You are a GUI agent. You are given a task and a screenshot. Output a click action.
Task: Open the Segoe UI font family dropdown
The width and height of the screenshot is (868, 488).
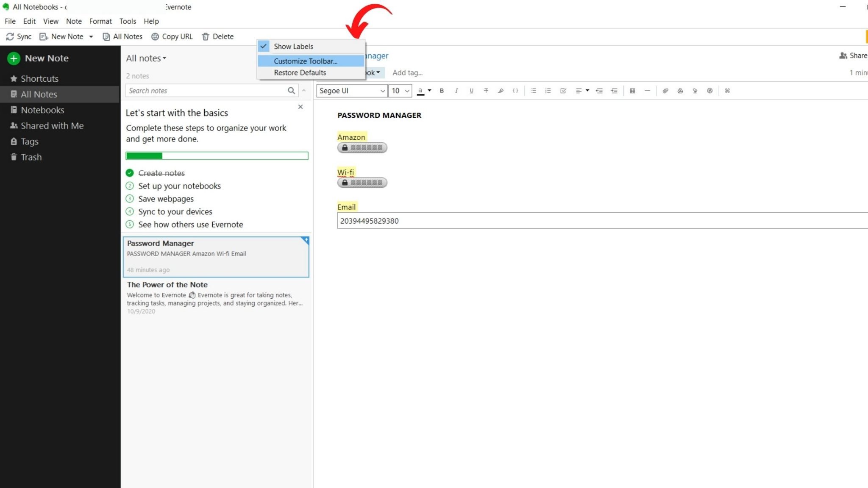(x=352, y=91)
